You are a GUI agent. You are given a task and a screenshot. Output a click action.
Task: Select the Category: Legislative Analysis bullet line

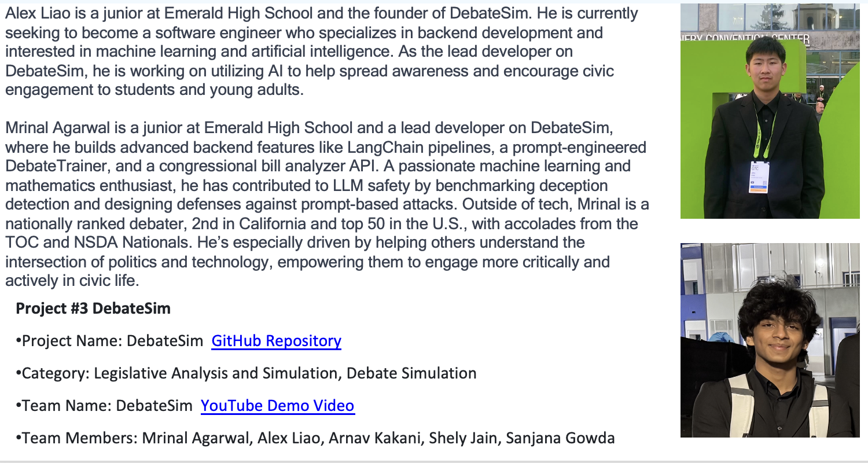(x=246, y=373)
